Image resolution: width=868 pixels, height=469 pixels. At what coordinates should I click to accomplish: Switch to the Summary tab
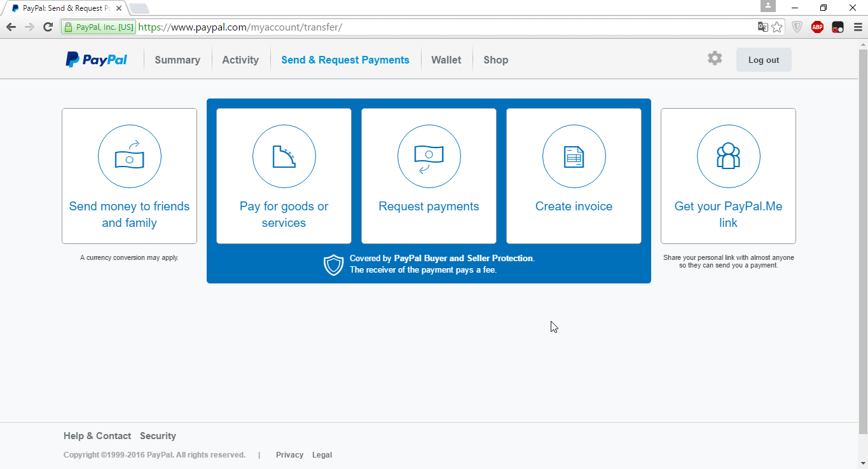pyautogui.click(x=177, y=59)
